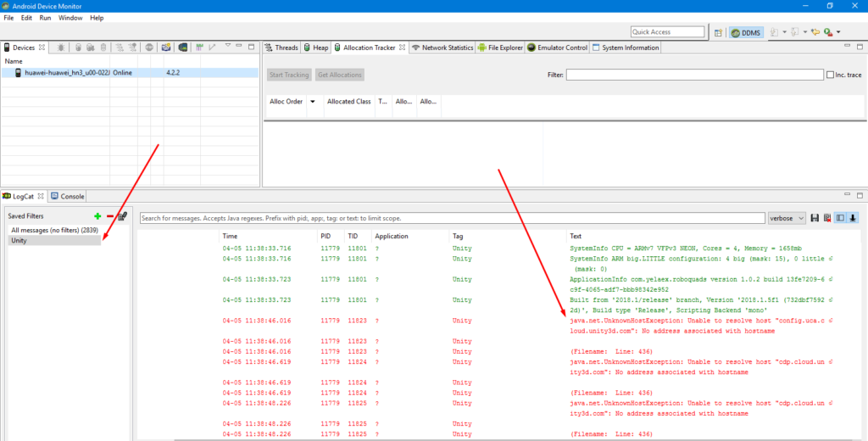Click the Start Tracking button

[289, 75]
